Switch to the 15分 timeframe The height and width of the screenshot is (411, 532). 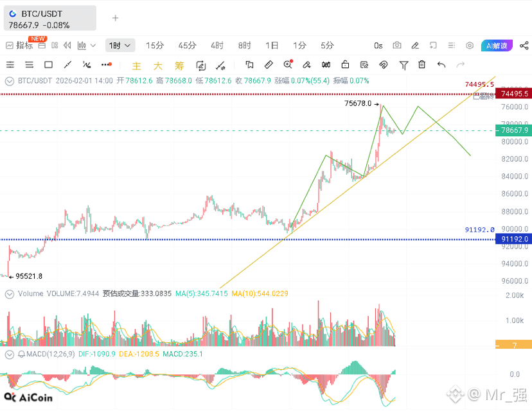pyautogui.click(x=155, y=46)
